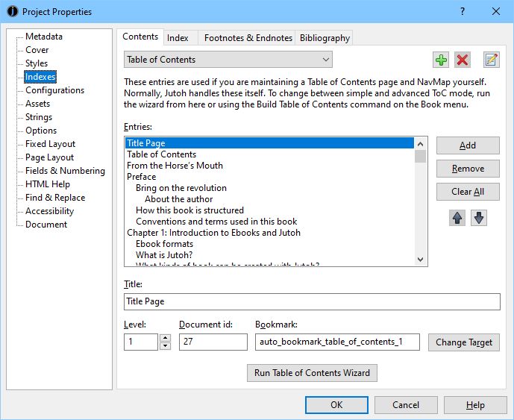
Task: Click the Change Target button
Action: pos(463,342)
